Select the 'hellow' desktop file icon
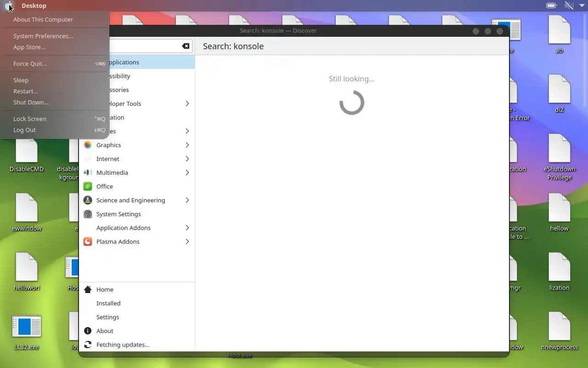Image resolution: width=588 pixels, height=368 pixels. [560, 208]
